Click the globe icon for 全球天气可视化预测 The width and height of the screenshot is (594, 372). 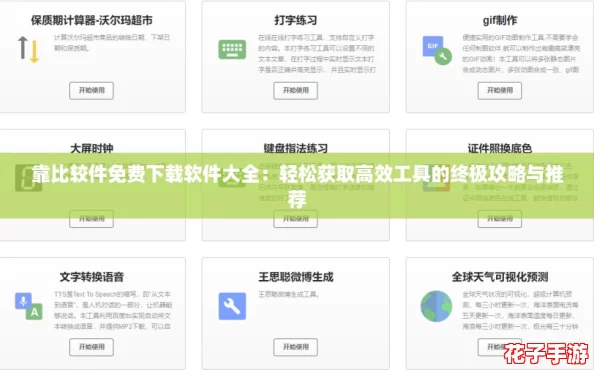436,306
